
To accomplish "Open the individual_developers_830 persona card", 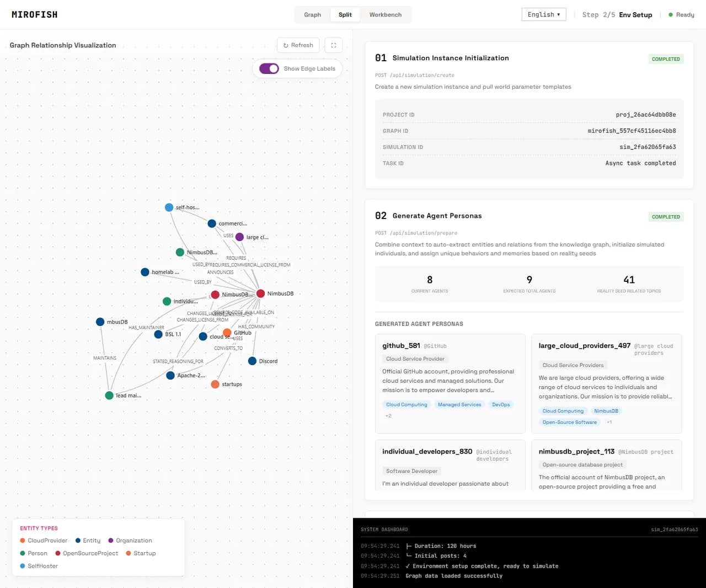I will point(450,465).
